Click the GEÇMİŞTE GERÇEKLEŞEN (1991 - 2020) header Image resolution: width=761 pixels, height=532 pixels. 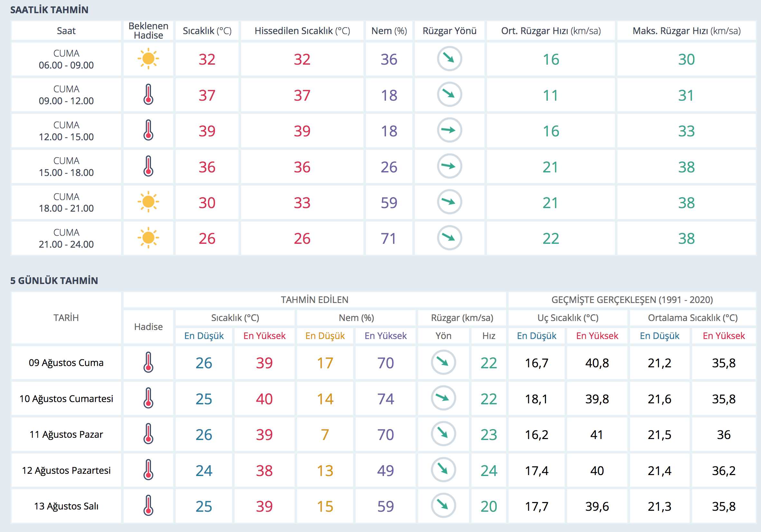point(632,300)
